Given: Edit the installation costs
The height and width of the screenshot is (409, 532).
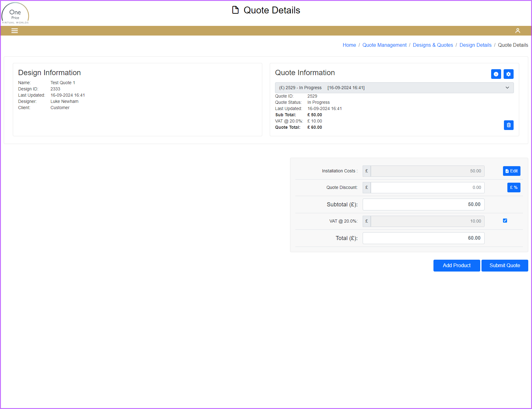Looking at the screenshot, I should [x=511, y=171].
